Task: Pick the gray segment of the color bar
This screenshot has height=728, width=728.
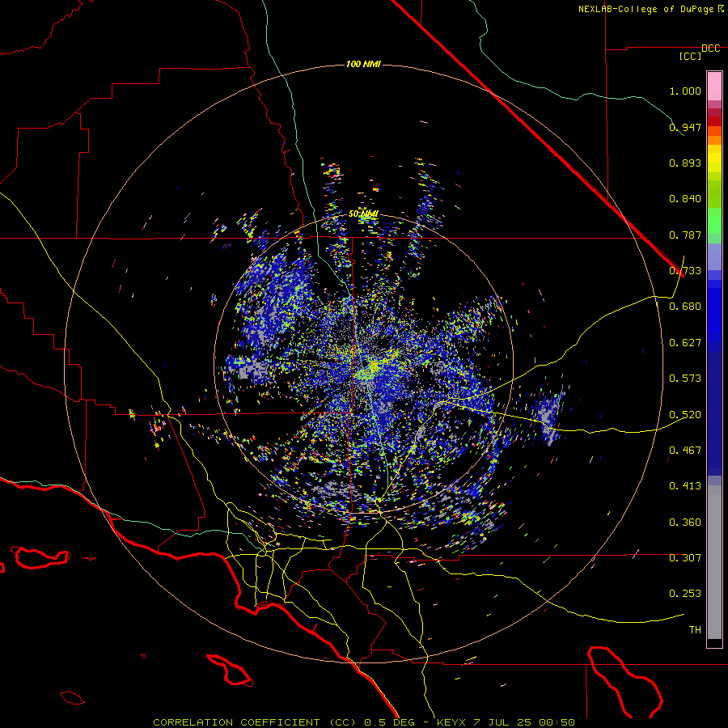Action: click(714, 562)
